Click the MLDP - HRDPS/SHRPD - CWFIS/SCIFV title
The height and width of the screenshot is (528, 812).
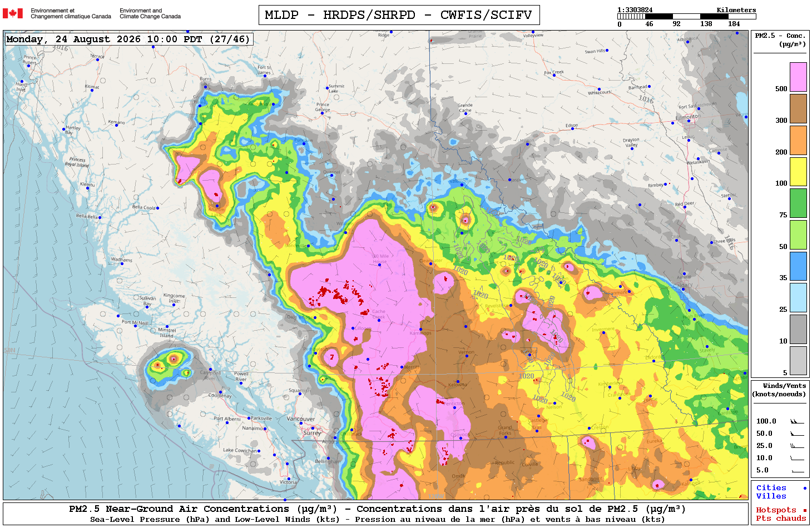click(399, 15)
